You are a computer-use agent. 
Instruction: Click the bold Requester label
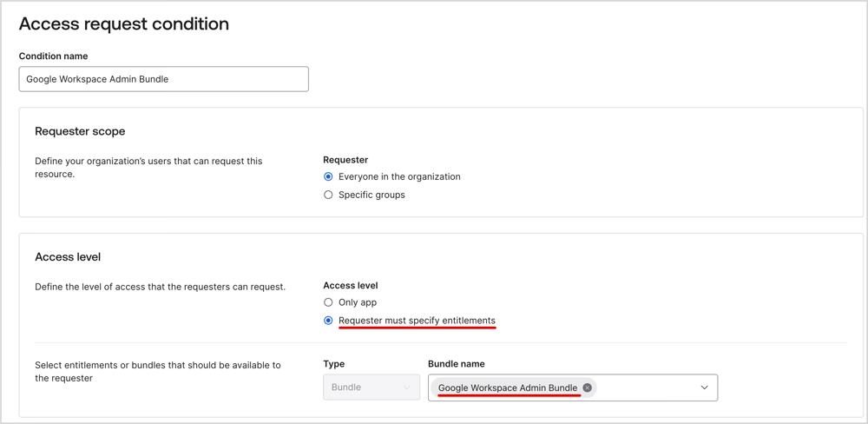[x=345, y=160]
